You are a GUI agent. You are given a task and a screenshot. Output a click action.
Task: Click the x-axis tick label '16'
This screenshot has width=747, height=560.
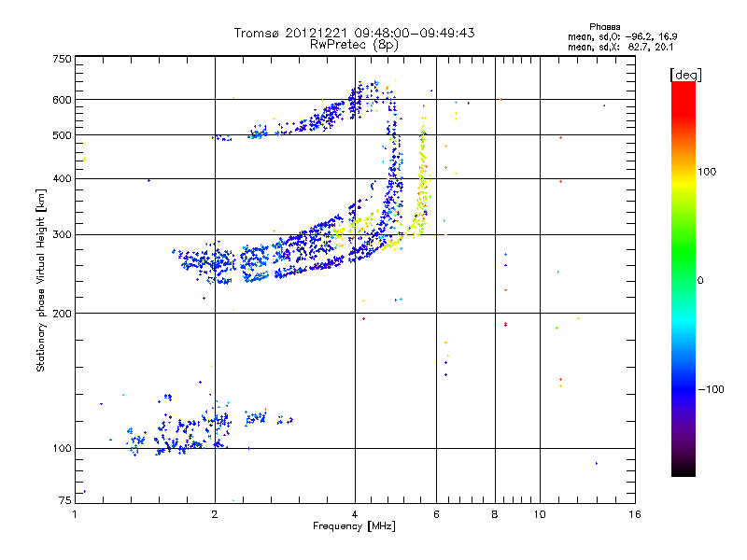point(635,514)
